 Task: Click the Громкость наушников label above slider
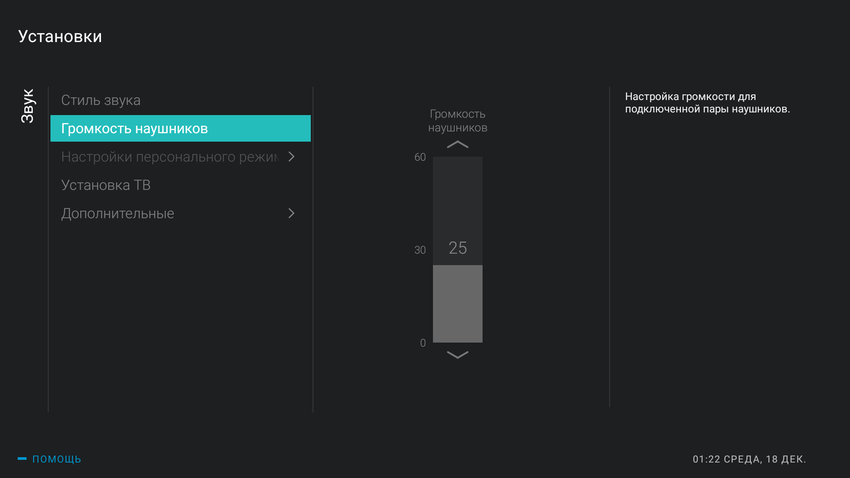point(457,121)
